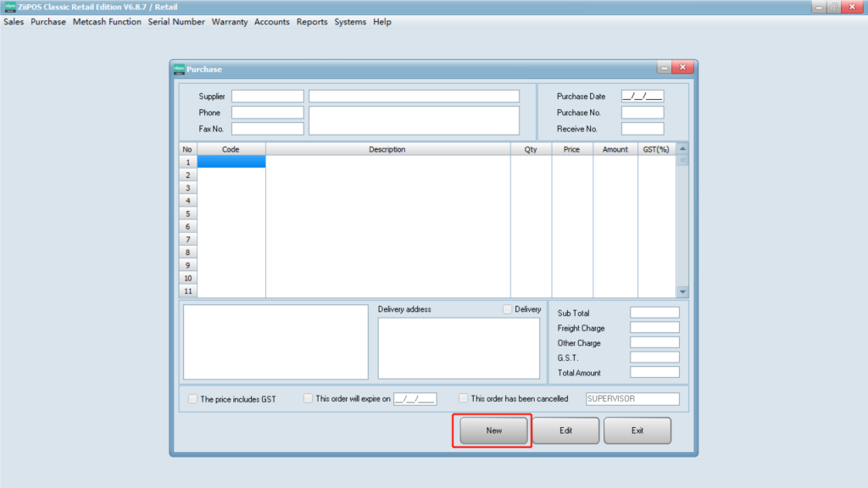Click the Supplier code input field
The width and height of the screenshot is (868, 488).
coord(267,97)
